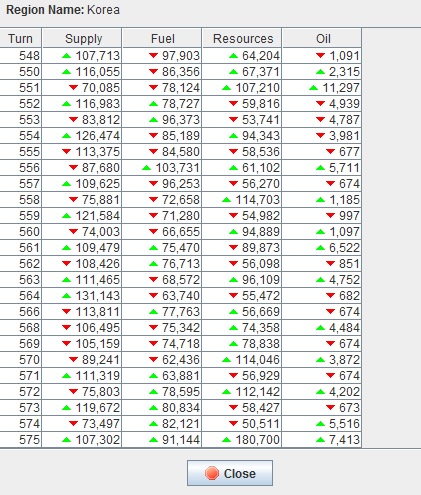
Task: Click red down arrow beside Supply 83,812
Action: pyautogui.click(x=73, y=120)
